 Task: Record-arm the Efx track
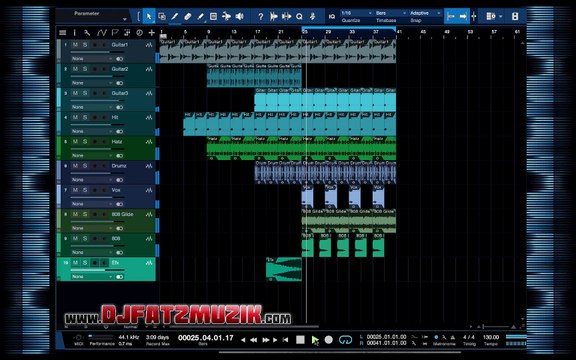[x=95, y=263]
